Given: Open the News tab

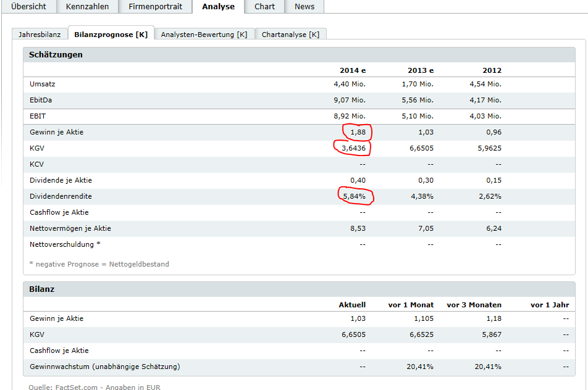Looking at the screenshot, I should point(304,7).
